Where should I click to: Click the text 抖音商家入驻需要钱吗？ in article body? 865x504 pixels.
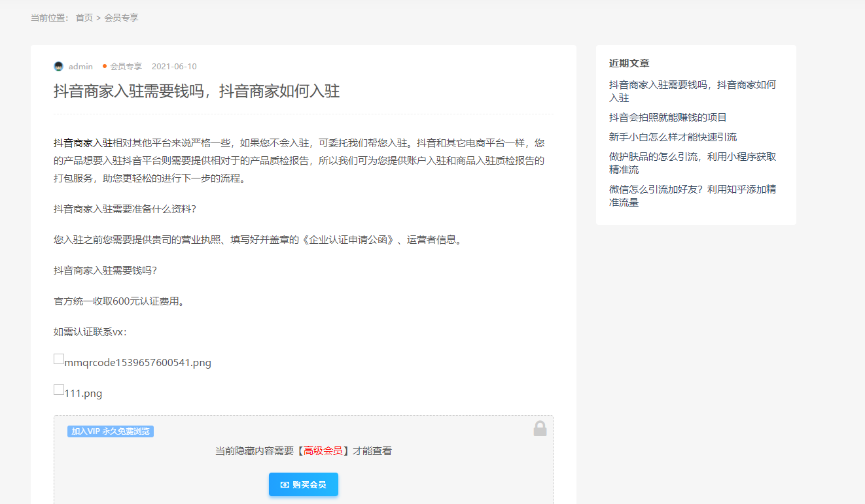click(105, 271)
